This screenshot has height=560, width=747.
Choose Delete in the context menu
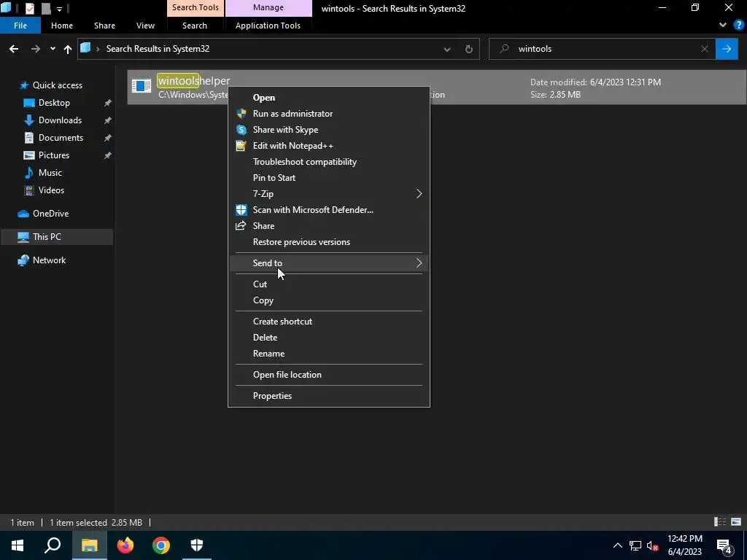tap(329, 338)
